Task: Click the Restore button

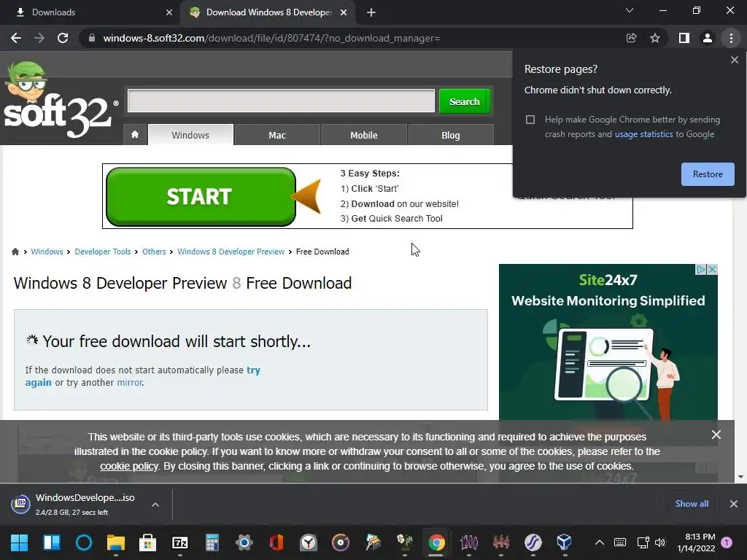Action: click(708, 174)
